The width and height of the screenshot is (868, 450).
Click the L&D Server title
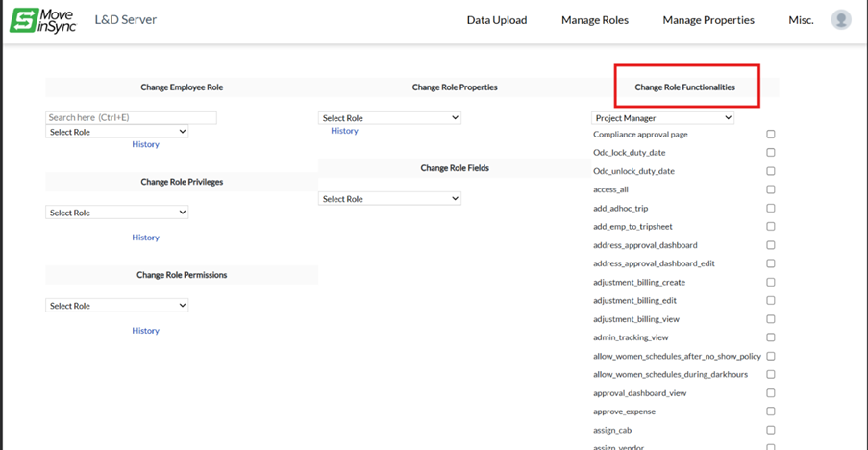(x=126, y=20)
